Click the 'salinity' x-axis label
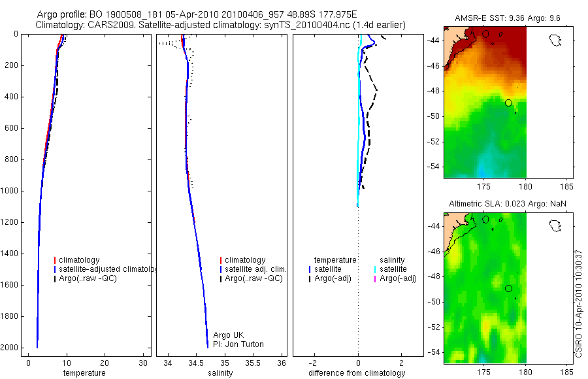 [220, 373]
